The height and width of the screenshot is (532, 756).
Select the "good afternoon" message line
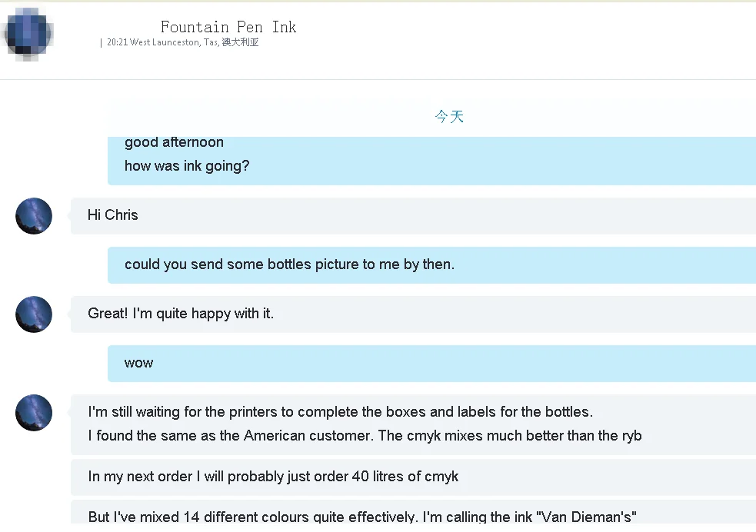click(x=174, y=142)
